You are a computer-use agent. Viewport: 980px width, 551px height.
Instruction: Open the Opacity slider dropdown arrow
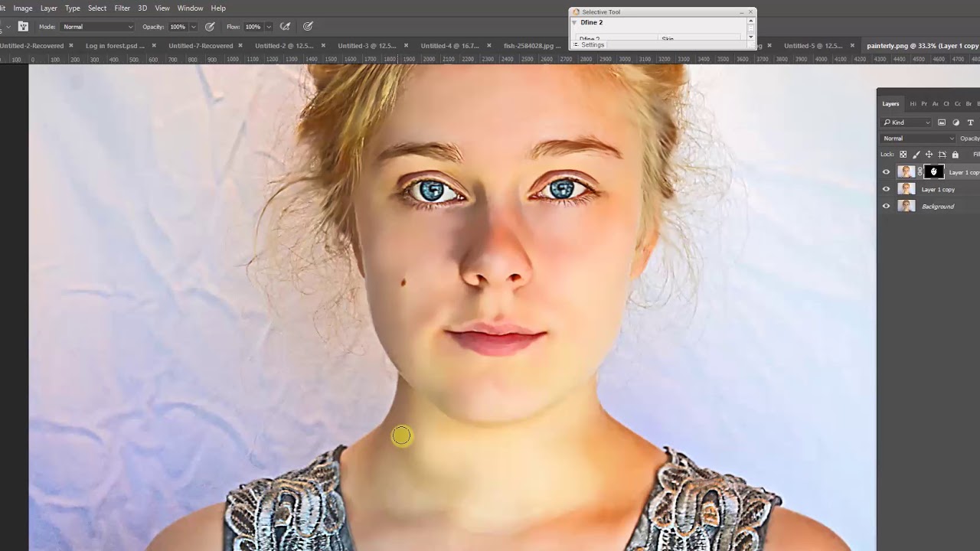point(193,27)
